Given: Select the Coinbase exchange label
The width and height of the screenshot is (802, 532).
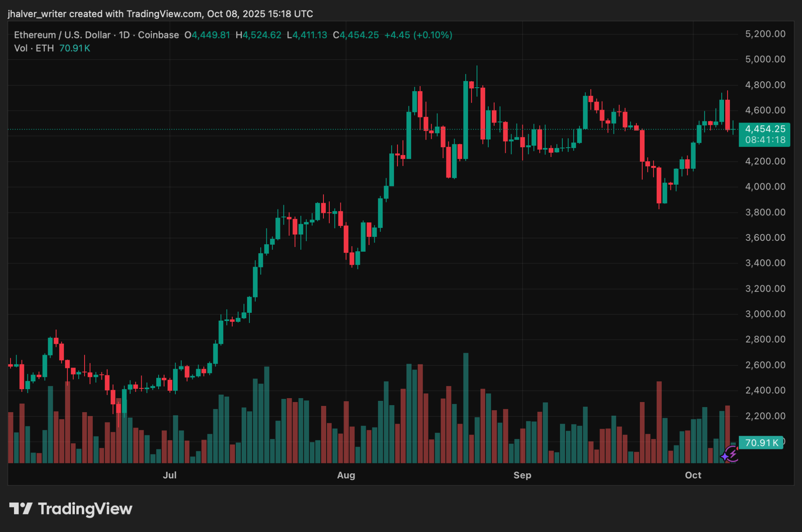Looking at the screenshot, I should click(x=158, y=35).
